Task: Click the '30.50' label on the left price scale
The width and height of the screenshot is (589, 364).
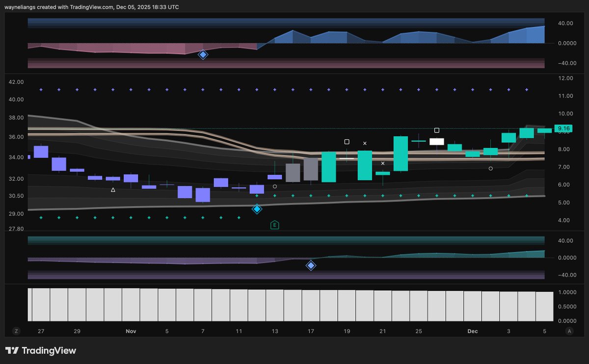Action: coord(16,196)
